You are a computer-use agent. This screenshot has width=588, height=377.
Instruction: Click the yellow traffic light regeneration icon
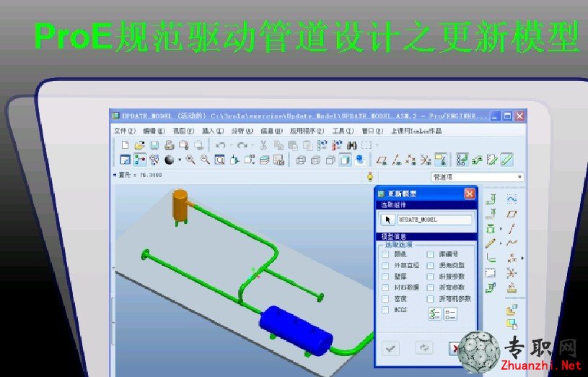click(x=369, y=177)
